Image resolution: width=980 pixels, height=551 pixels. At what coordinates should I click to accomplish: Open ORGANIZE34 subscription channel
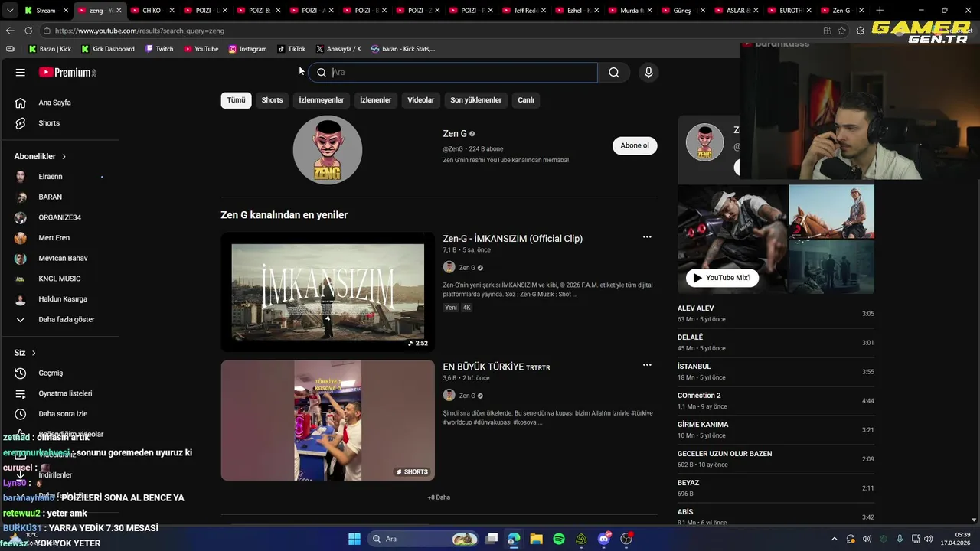pos(61,217)
